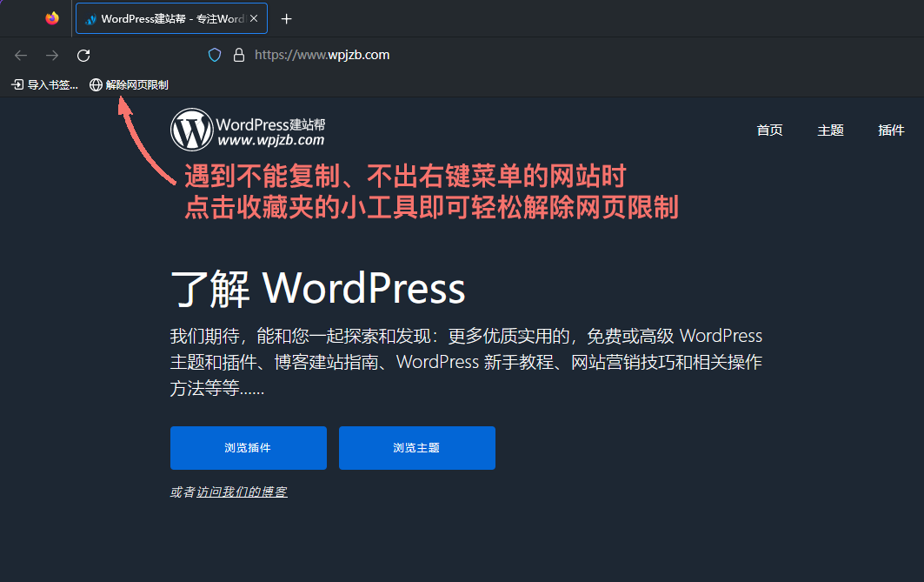Open the 导入书签 bookmark item
The image size is (924, 582).
click(45, 85)
